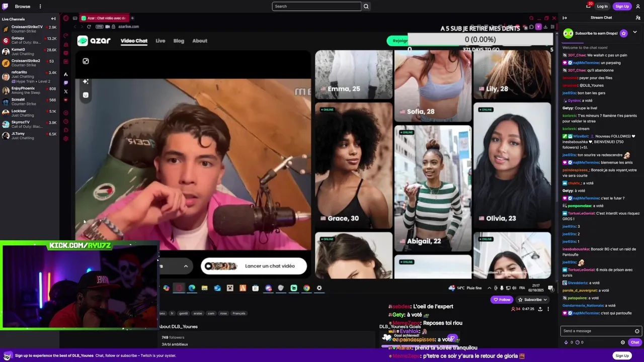Open chatter pompomelaw's username
644x362 pixels.
pyautogui.click(x=579, y=206)
